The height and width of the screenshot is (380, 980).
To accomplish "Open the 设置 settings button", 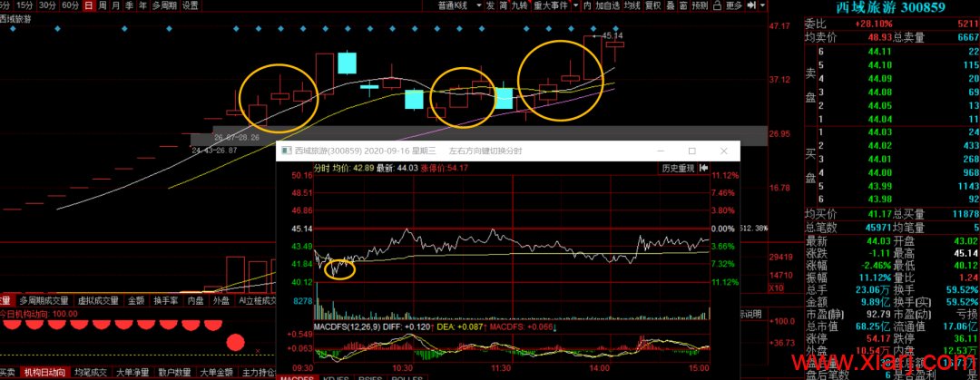I will [191, 5].
